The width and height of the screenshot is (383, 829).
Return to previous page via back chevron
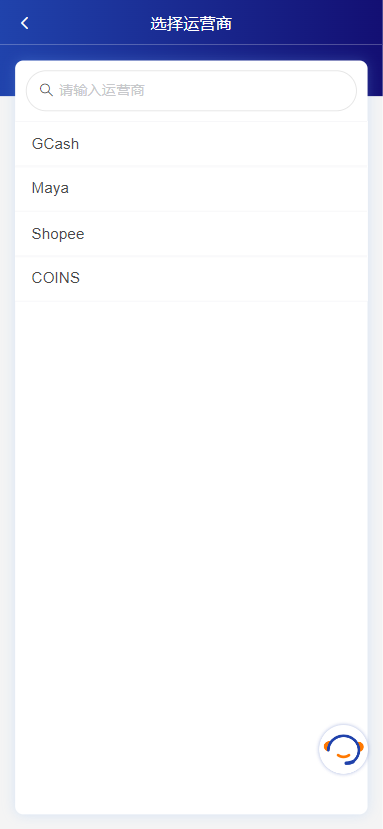click(24, 23)
